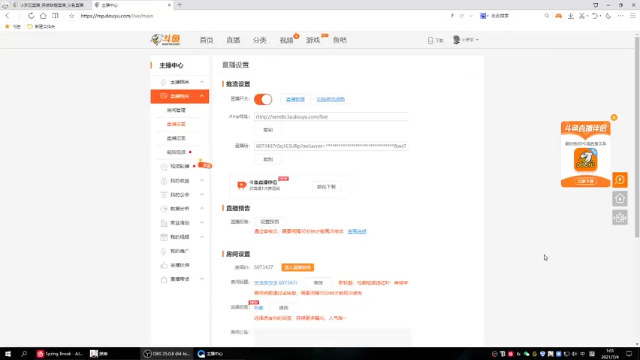Click the browser forward arrow
Image resolution: width=640 pixels, height=360 pixels.
pos(19,16)
